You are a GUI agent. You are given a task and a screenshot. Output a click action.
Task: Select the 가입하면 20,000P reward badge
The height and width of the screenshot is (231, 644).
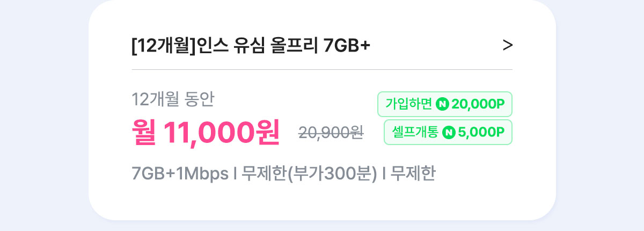445,104
